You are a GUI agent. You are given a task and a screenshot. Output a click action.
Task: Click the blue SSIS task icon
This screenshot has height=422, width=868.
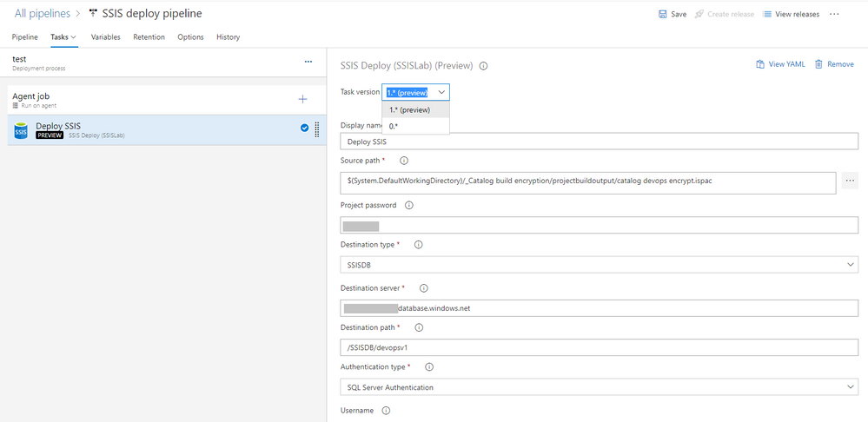21,130
